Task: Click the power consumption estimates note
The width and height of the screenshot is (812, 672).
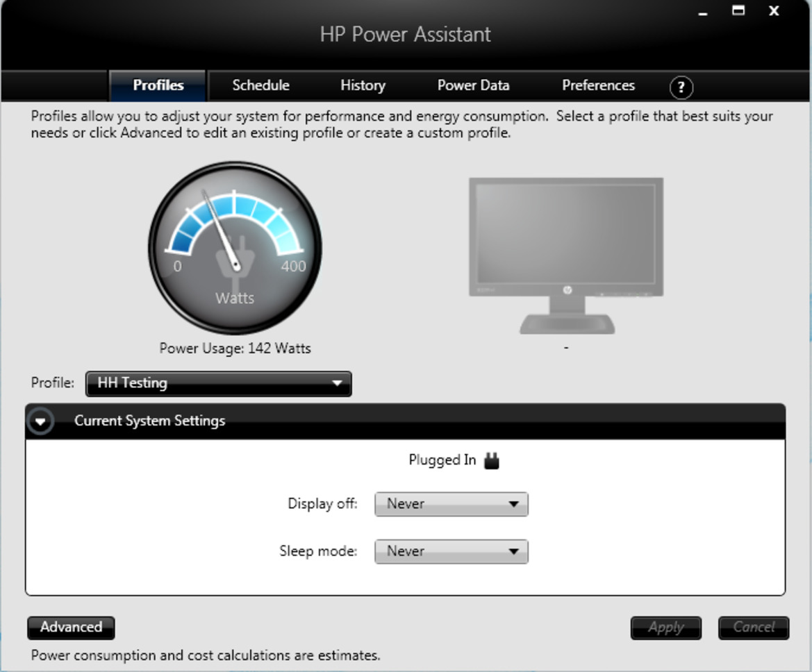Action: coord(206,655)
